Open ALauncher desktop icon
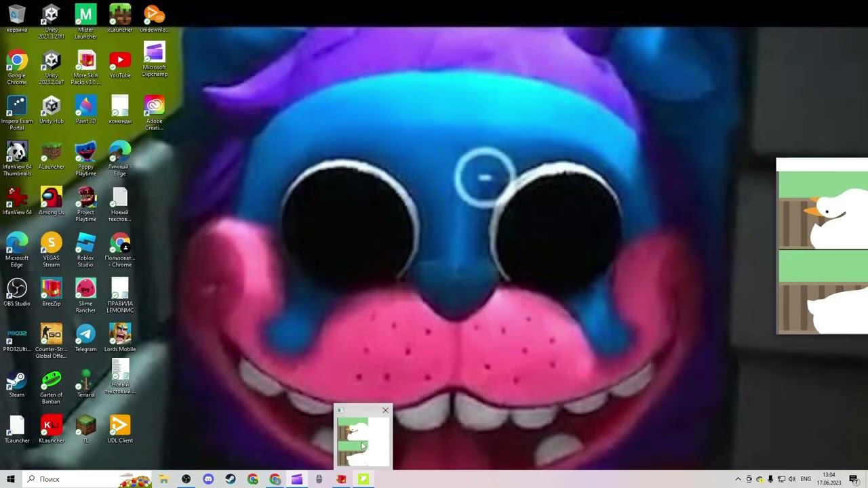Screen dimensions: 868x488 point(52,155)
